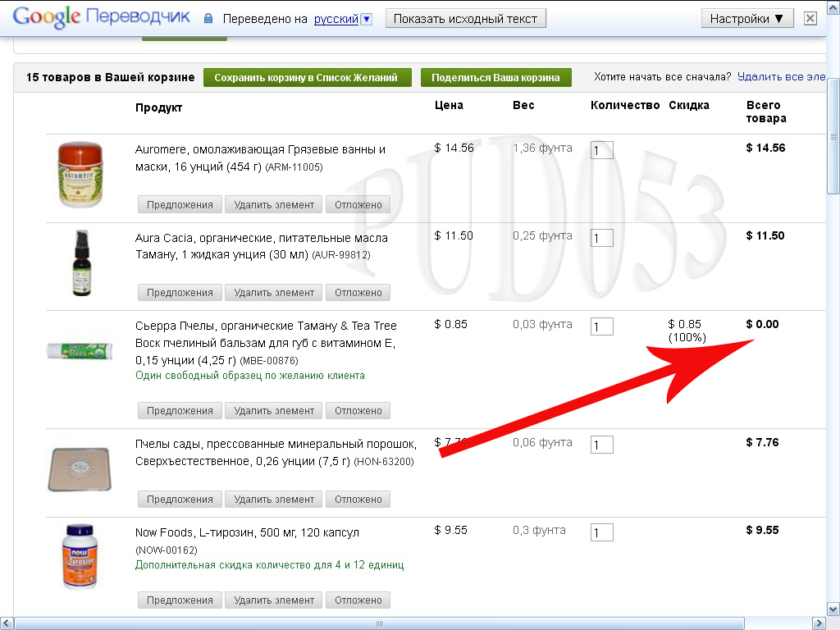840x630 pixels.
Task: Click the $ 14.56 total for Auromere
Action: pos(765,148)
